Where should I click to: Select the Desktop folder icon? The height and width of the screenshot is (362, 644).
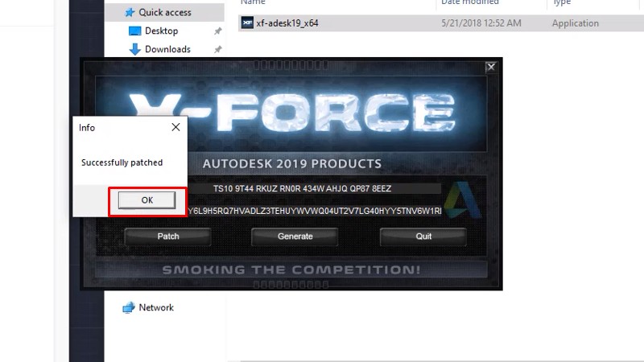(135, 31)
